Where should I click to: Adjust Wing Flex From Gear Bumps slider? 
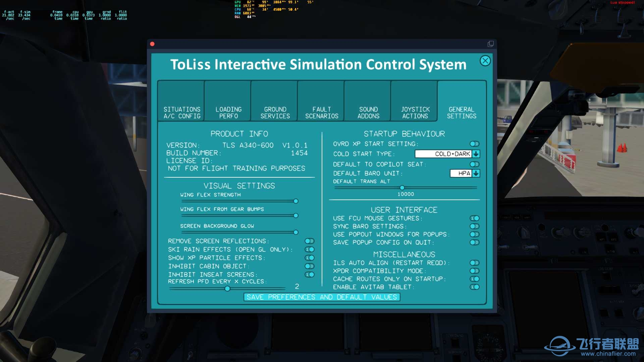296,216
